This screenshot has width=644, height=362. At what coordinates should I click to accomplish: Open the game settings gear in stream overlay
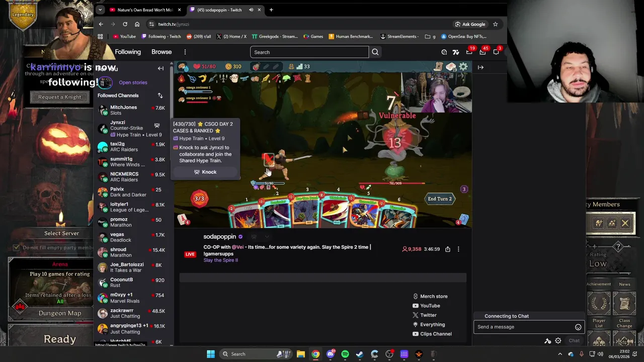coord(463,66)
